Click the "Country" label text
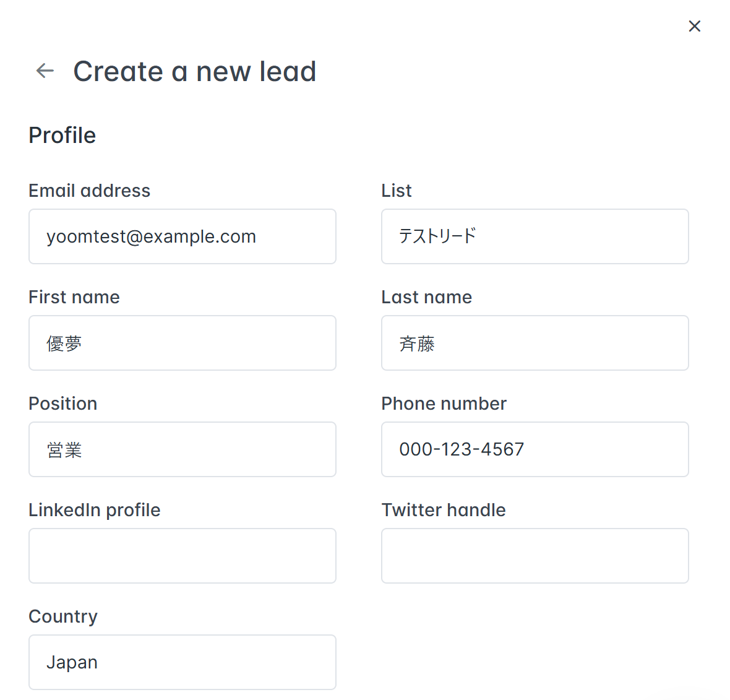 [x=63, y=616]
